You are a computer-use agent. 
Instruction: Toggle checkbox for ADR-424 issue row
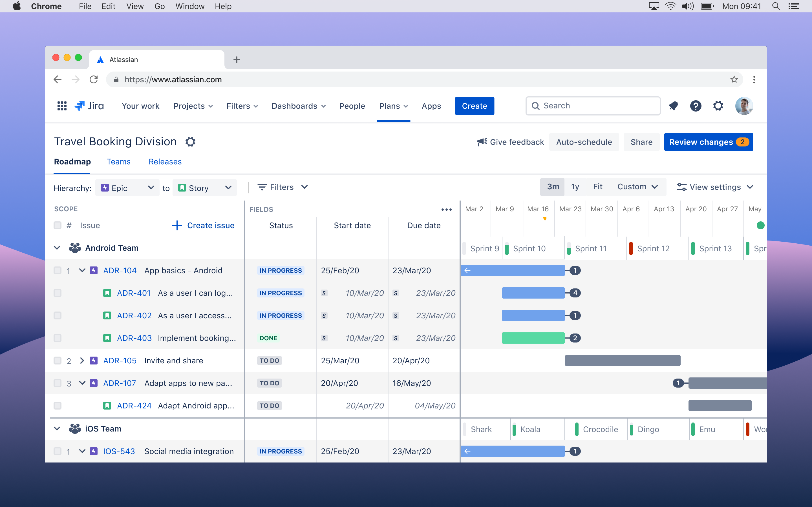[57, 405]
